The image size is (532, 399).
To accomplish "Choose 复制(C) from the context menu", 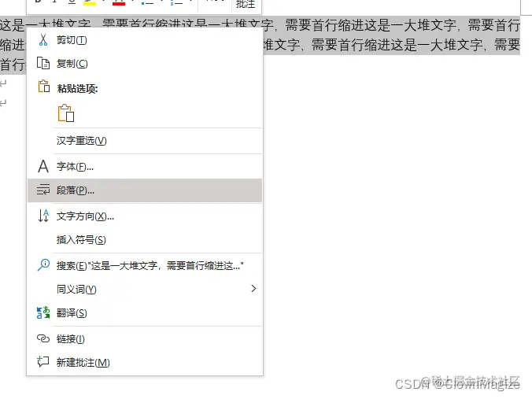I will [x=145, y=64].
